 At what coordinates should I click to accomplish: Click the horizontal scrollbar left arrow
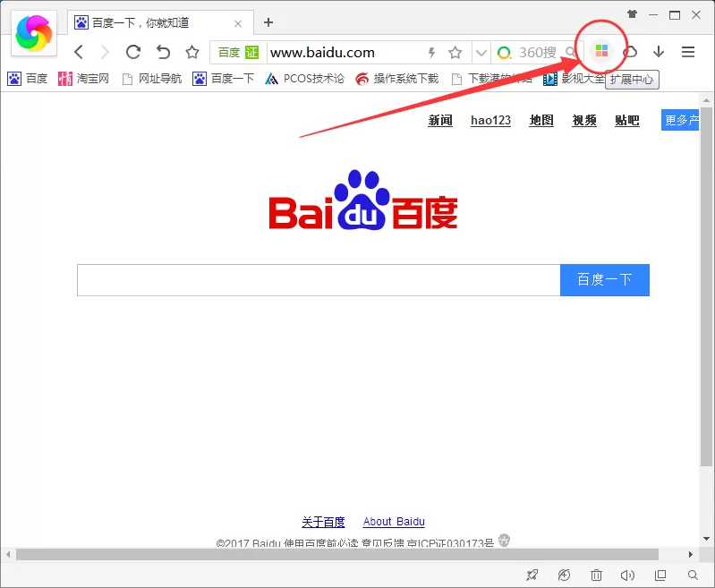8,554
